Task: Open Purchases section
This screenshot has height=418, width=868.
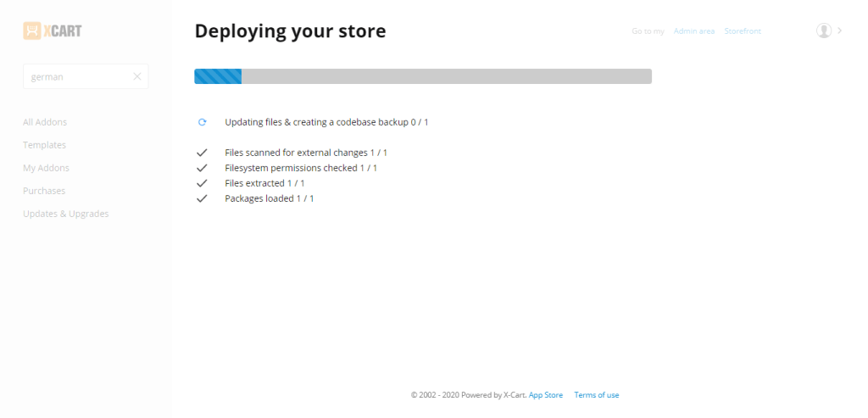Action: coord(44,191)
